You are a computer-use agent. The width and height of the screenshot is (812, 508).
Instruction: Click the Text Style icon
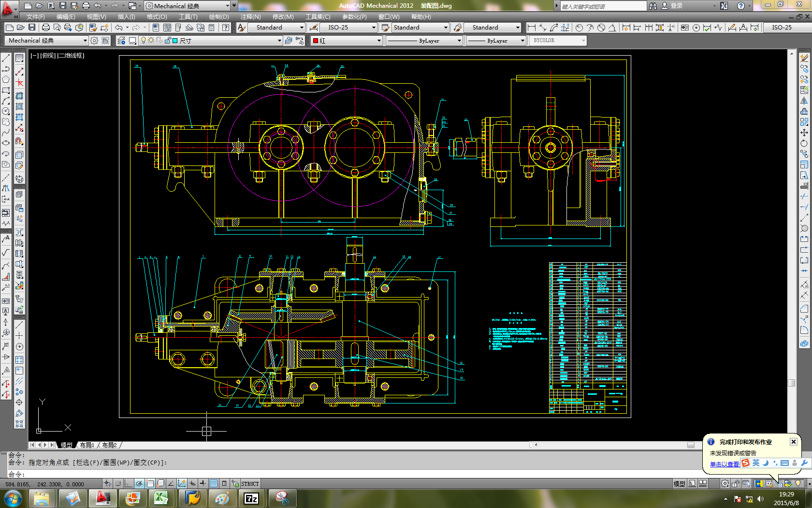tap(242, 28)
